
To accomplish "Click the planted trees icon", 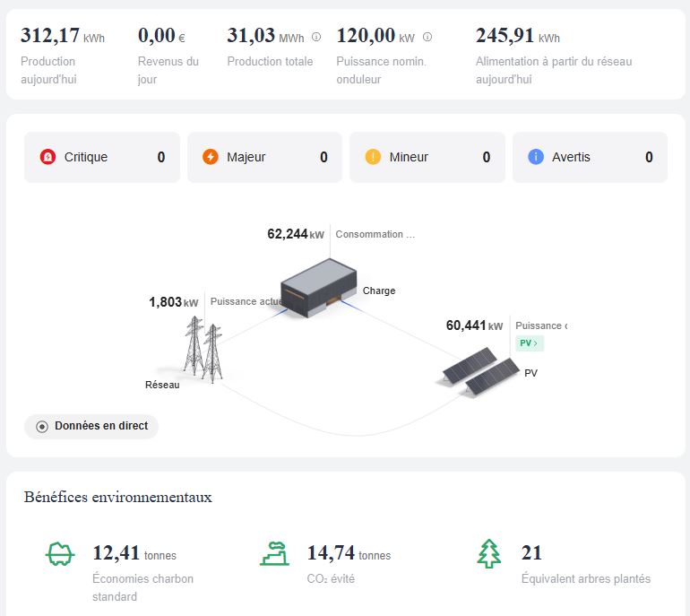I will [489, 554].
